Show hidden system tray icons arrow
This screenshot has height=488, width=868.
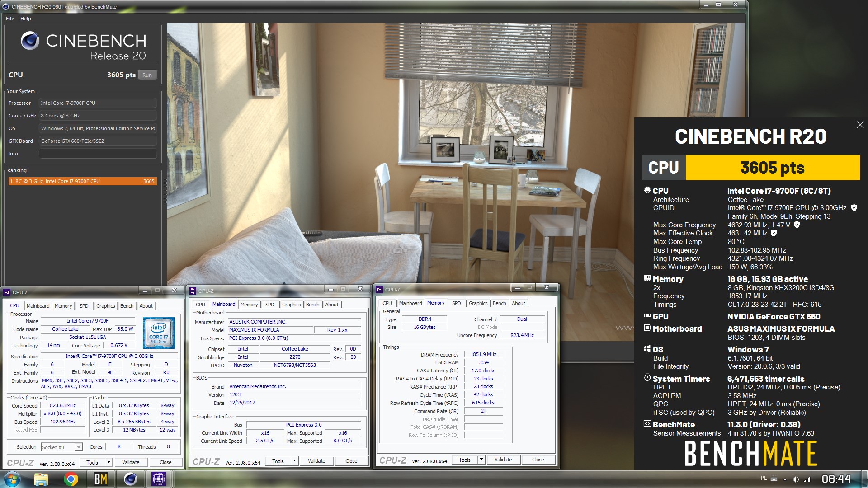coord(785,479)
